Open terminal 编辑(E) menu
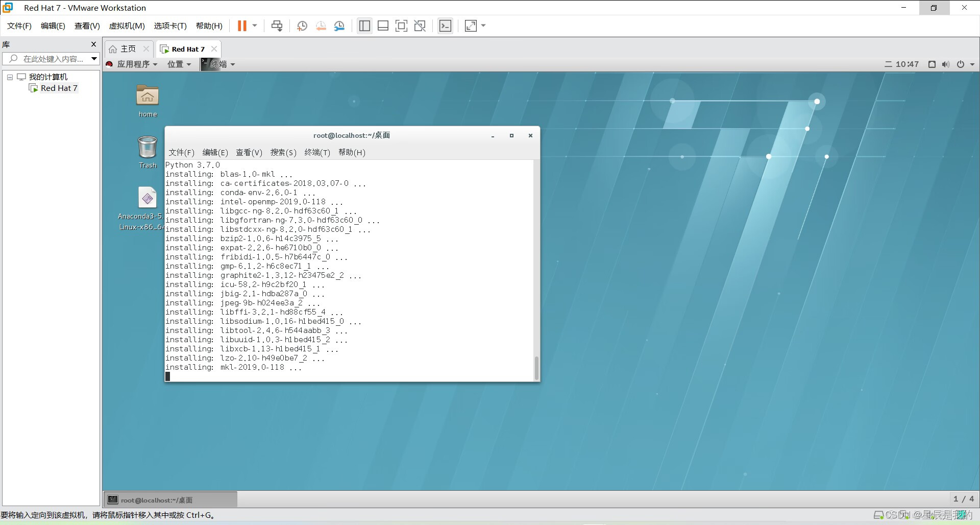The width and height of the screenshot is (980, 525). point(215,153)
